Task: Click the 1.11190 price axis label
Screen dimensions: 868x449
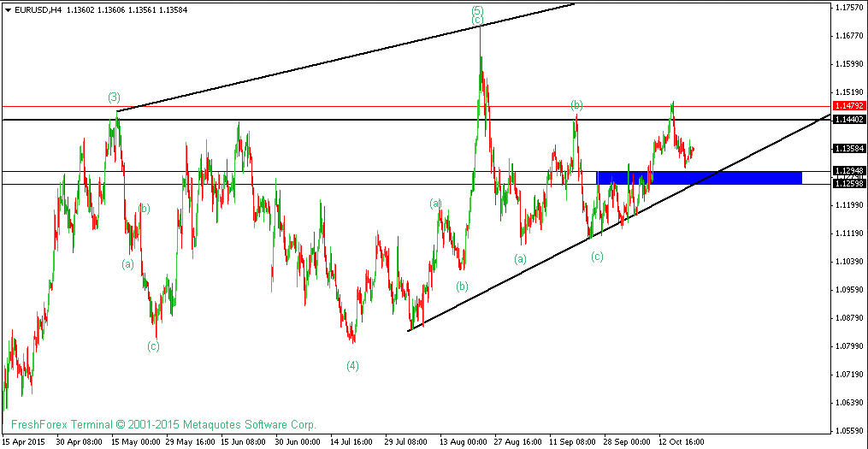Action: point(848,233)
